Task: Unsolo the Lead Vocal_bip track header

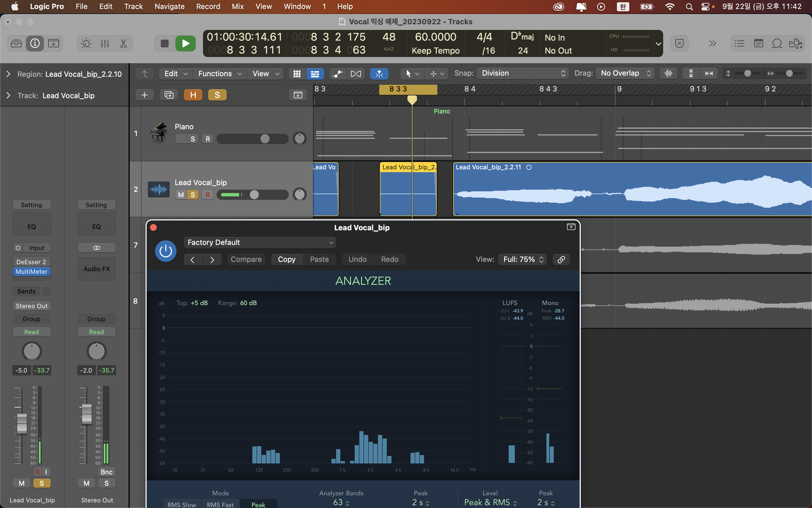Action: [193, 195]
